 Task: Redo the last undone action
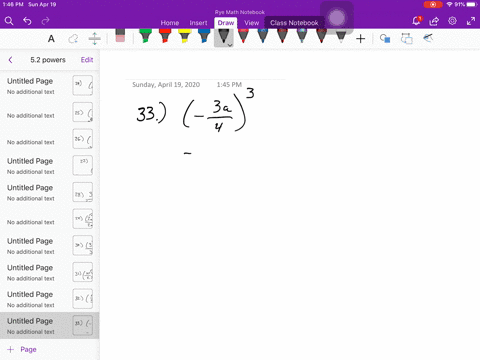(x=45, y=21)
